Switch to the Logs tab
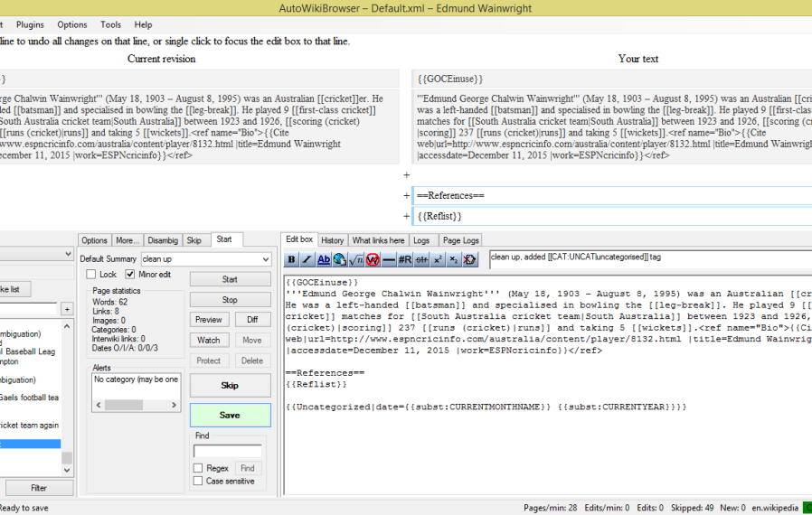This screenshot has width=812, height=515. [421, 240]
